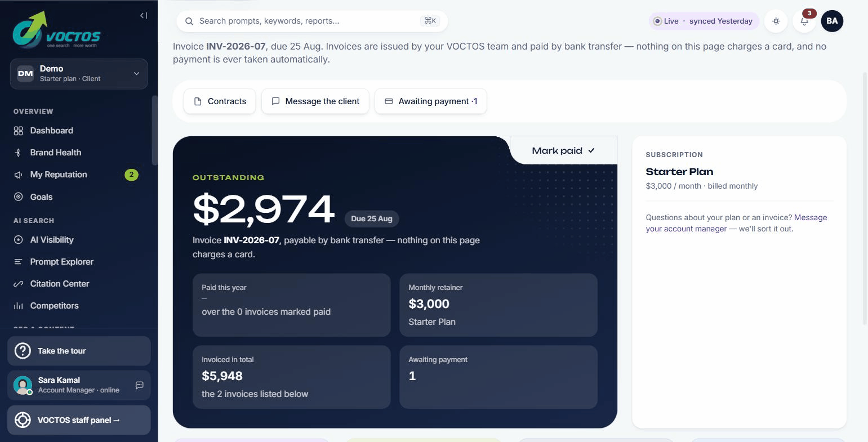The height and width of the screenshot is (442, 868).
Task: Click the main page vertical scrollbar
Action: tap(865, 199)
